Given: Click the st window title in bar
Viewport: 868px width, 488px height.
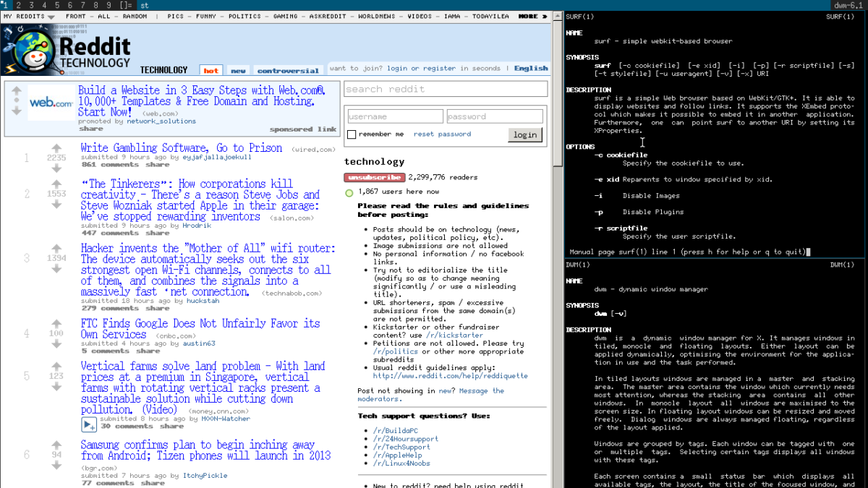Looking at the screenshot, I should (145, 5).
